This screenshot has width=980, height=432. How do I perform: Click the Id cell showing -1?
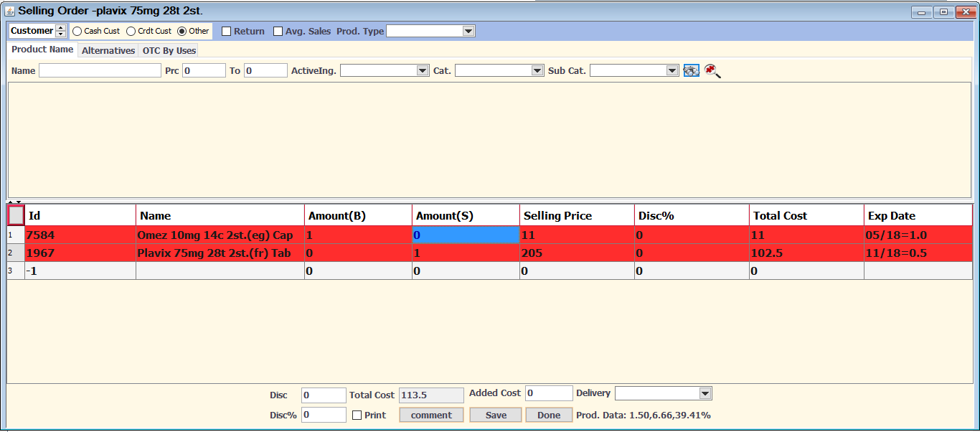pyautogui.click(x=80, y=271)
